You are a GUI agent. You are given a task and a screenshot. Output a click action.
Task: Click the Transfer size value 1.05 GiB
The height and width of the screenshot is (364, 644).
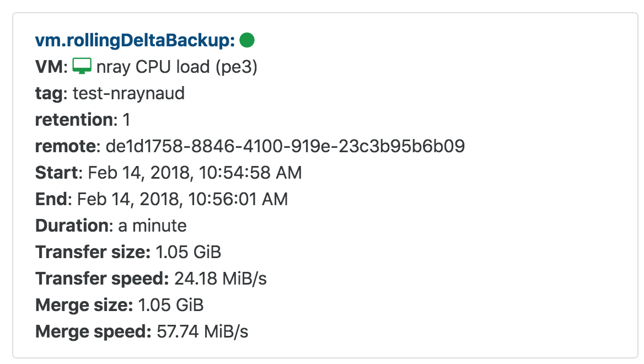click(189, 252)
